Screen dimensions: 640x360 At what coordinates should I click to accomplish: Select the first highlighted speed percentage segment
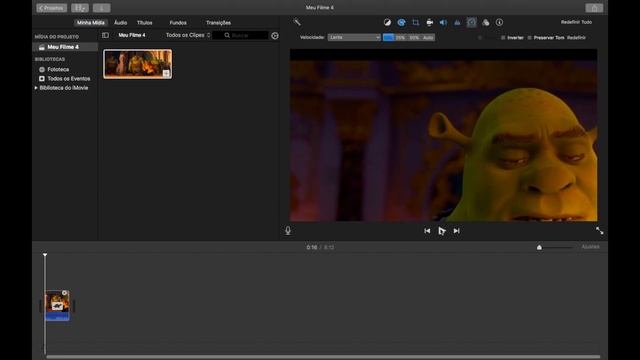(388, 38)
